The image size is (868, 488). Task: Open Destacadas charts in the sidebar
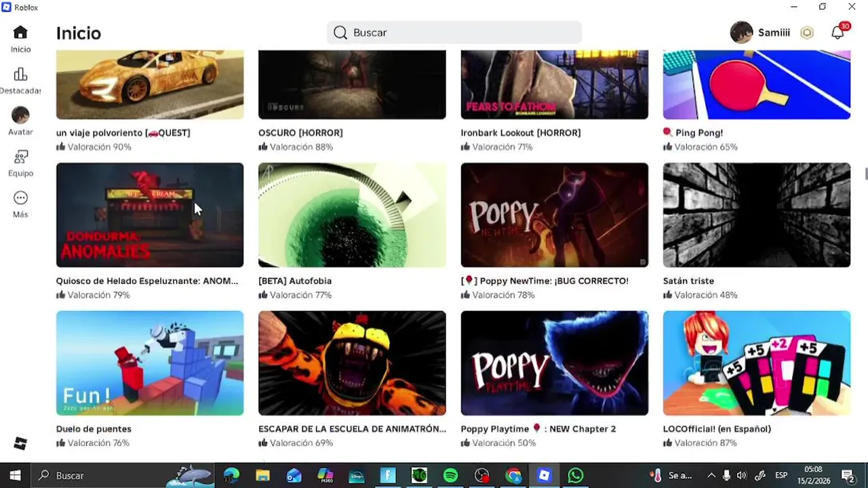click(x=20, y=81)
